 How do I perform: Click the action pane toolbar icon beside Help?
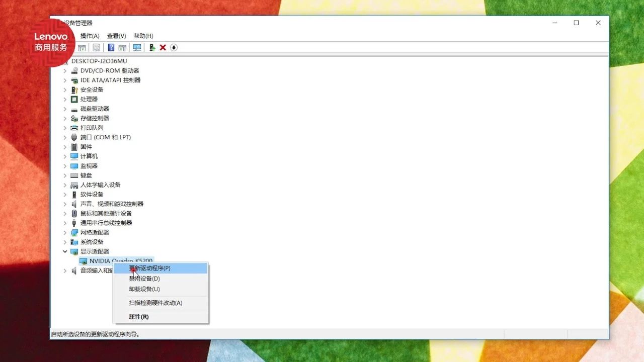point(122,47)
